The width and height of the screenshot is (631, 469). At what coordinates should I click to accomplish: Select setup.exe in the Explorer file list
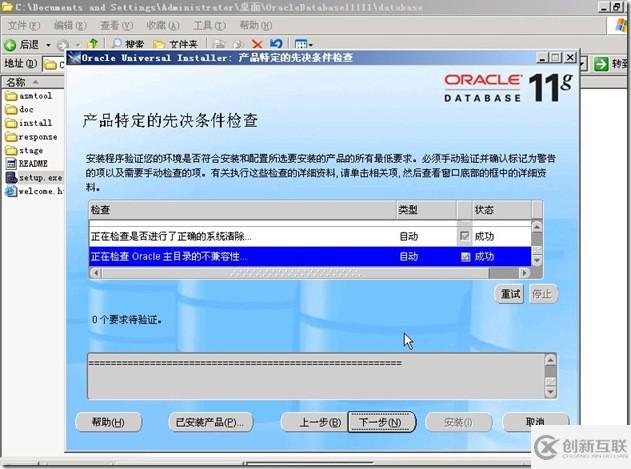(34, 178)
